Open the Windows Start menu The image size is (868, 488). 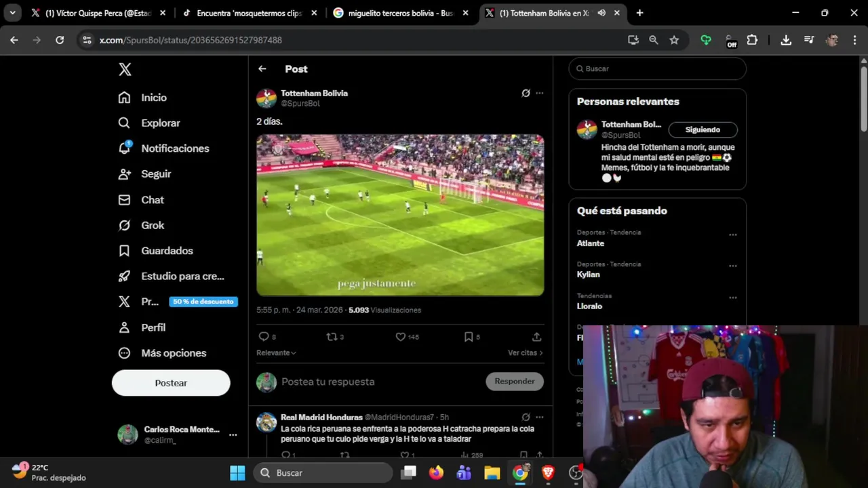(237, 473)
